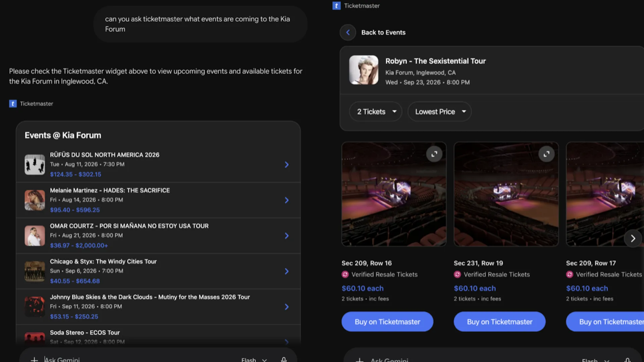Click the Ticketmaster logo in the left chat

click(13, 104)
